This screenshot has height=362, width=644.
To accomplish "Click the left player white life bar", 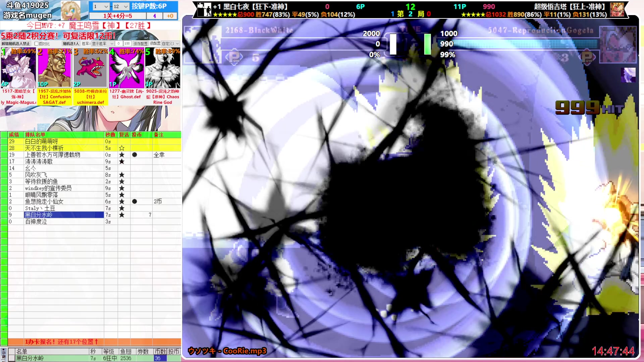I will click(x=393, y=44).
